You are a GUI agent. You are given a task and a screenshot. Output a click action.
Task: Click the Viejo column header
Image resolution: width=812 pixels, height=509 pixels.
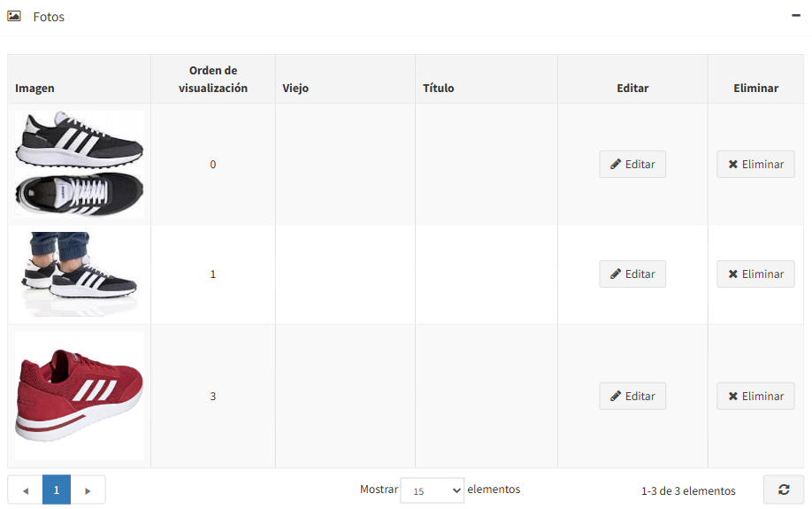pos(295,88)
